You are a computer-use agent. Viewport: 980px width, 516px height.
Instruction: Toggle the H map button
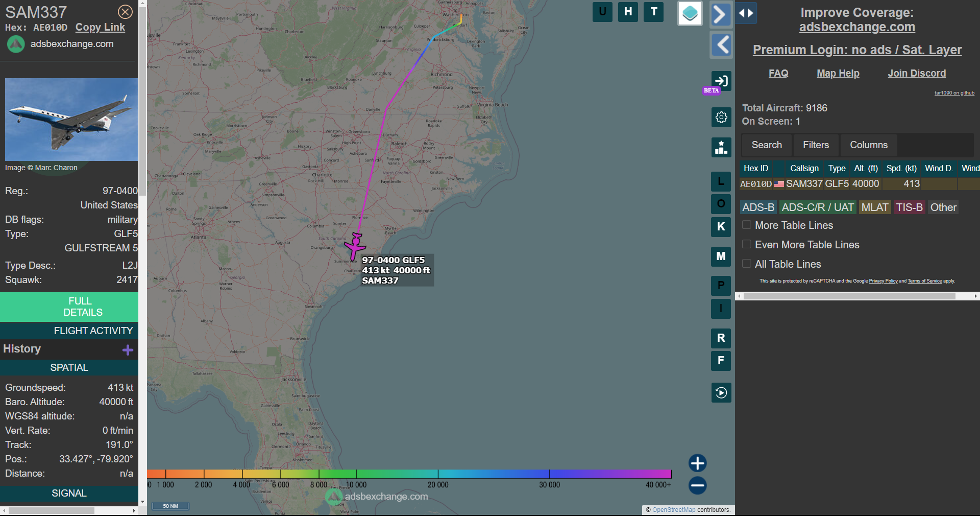pos(628,12)
